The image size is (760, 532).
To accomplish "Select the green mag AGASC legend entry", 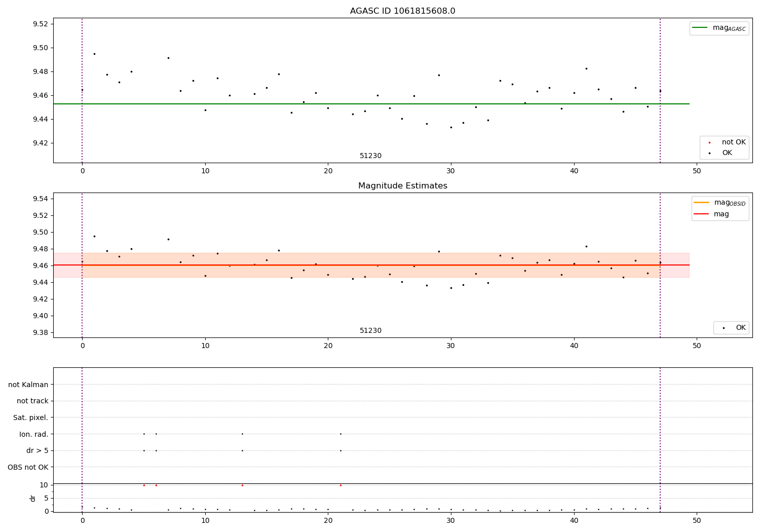I will tap(719, 28).
